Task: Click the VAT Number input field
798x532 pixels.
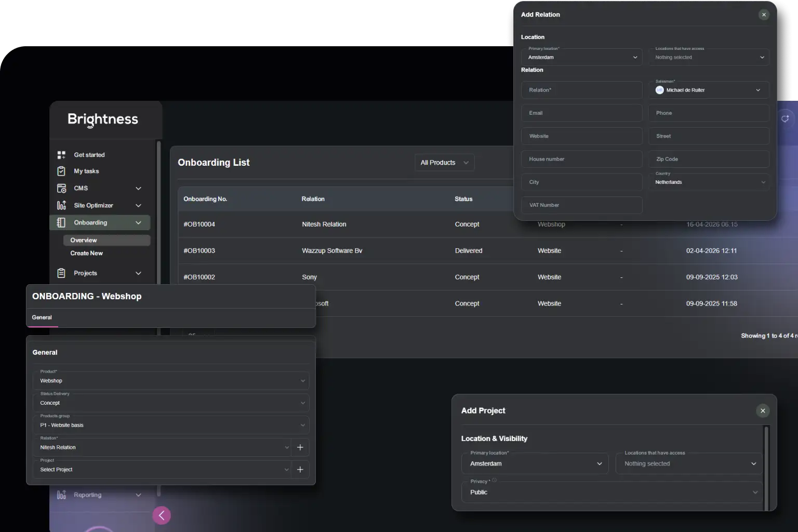Action: pyautogui.click(x=582, y=205)
